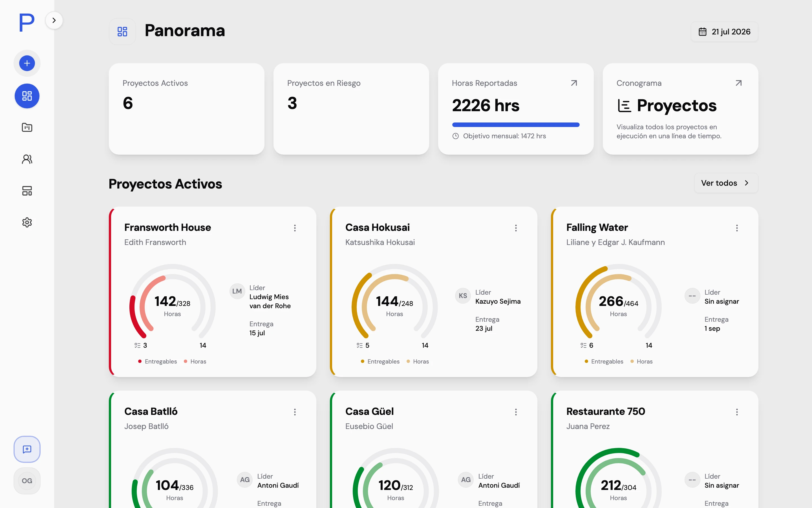The height and width of the screenshot is (508, 812).
Task: Click the KS leader avatar on Casa Hokusai
Action: pos(463,296)
